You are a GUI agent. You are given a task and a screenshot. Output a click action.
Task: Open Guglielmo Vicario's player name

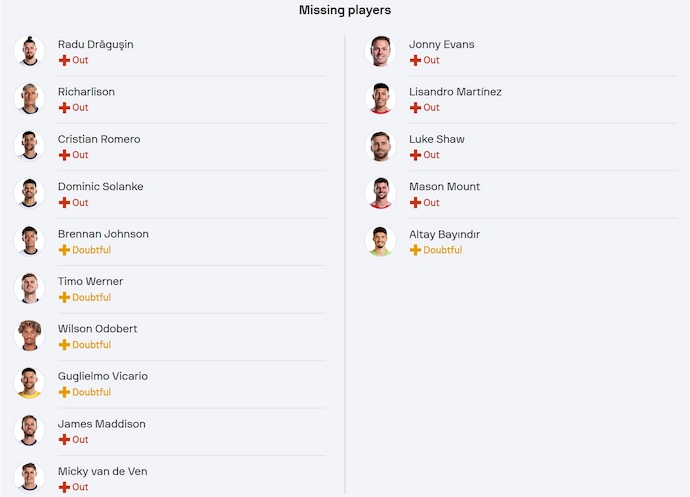(x=103, y=376)
